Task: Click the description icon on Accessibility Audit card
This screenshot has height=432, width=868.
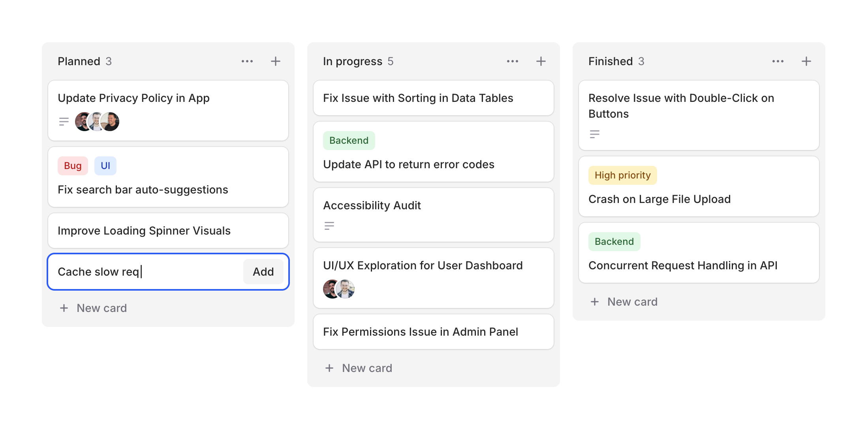Action: (x=329, y=225)
